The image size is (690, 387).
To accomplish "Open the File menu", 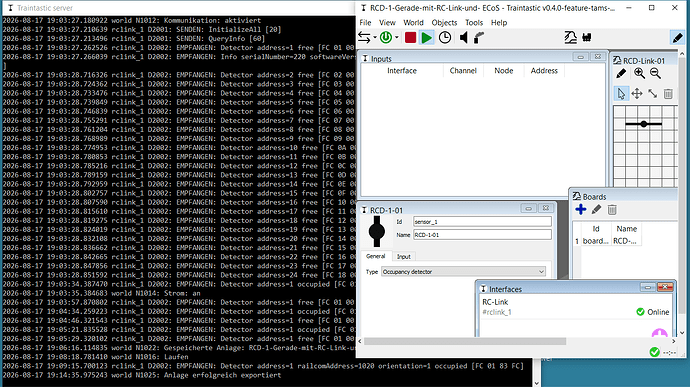I will (x=365, y=22).
